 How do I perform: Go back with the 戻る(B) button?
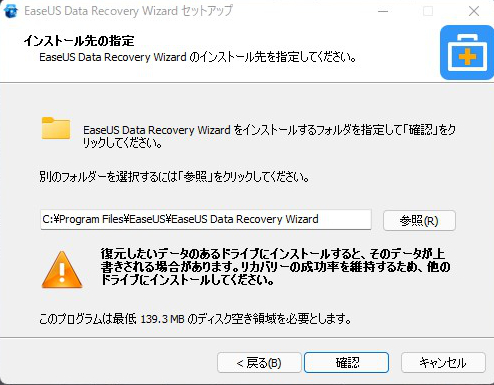tap(259, 363)
